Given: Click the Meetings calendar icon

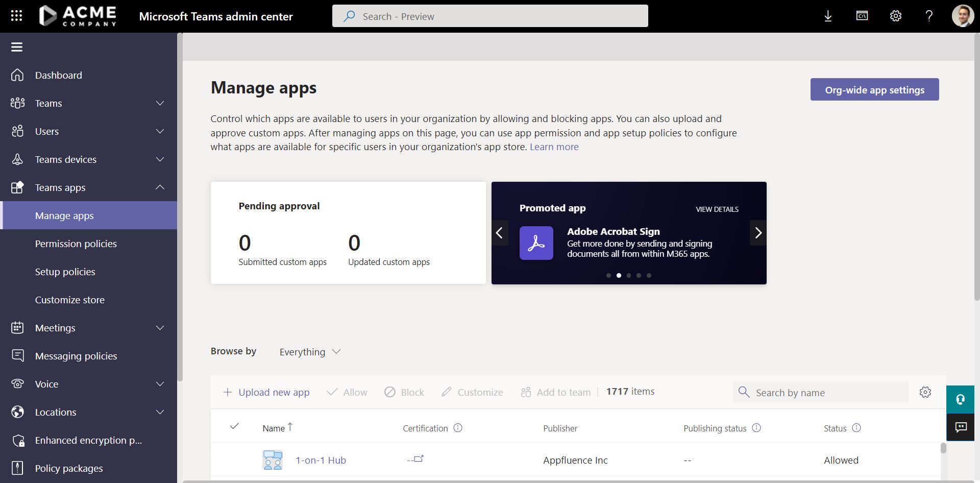Looking at the screenshot, I should pyautogui.click(x=17, y=328).
